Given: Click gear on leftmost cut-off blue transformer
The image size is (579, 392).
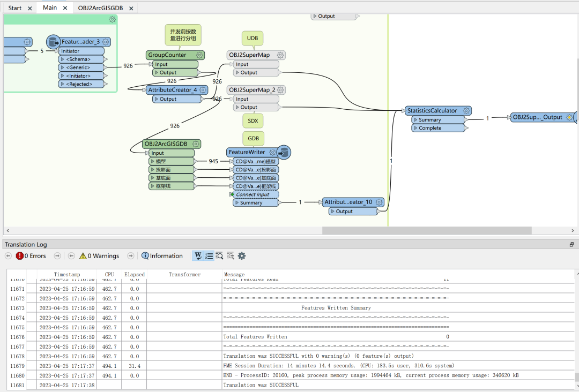Looking at the screenshot, I should click(x=27, y=42).
